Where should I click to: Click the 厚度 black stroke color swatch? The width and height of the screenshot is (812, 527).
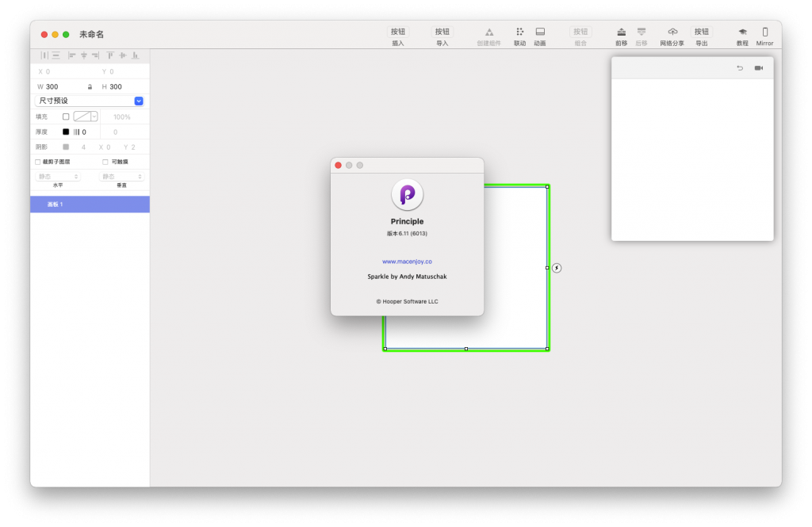pos(66,132)
